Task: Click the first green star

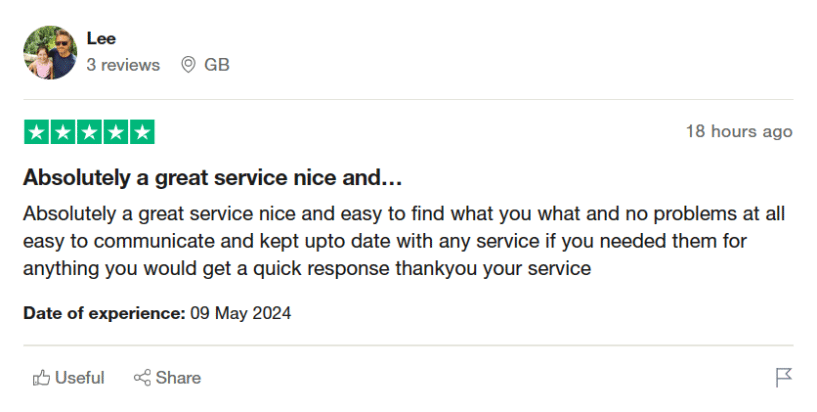Action: [37, 132]
